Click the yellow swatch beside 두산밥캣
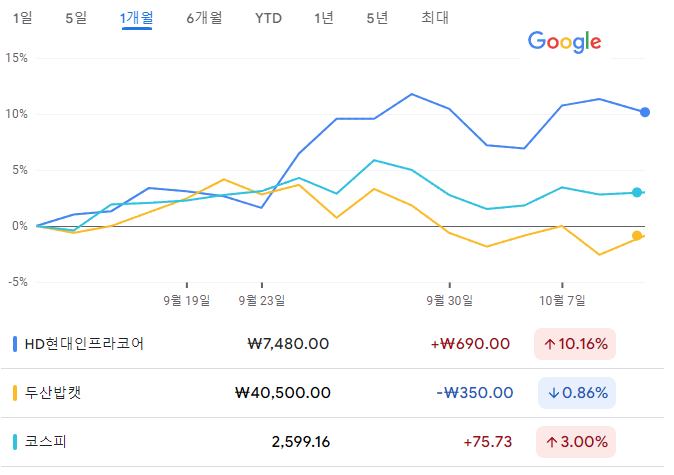Image resolution: width=674 pixels, height=475 pixels. point(15,393)
